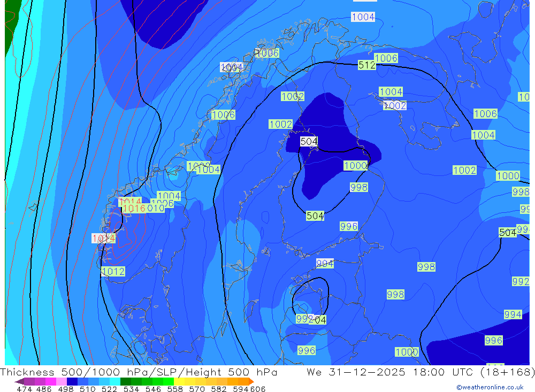Click the legend value 606
This screenshot has height=392, width=535.
point(257,389)
